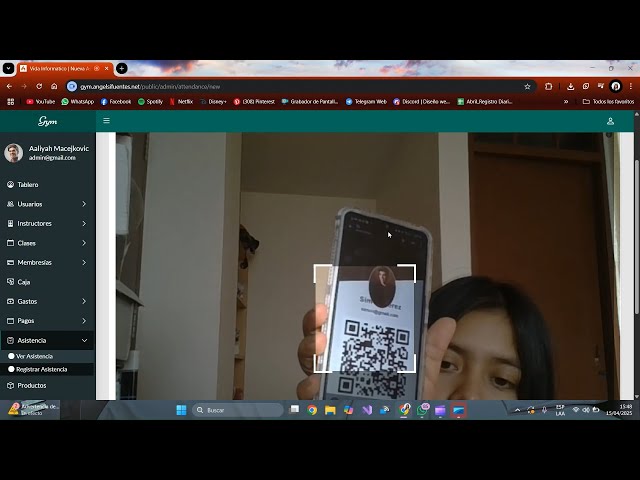This screenshot has height=480, width=640.
Task: Open a new browser tab
Action: click(x=122, y=69)
